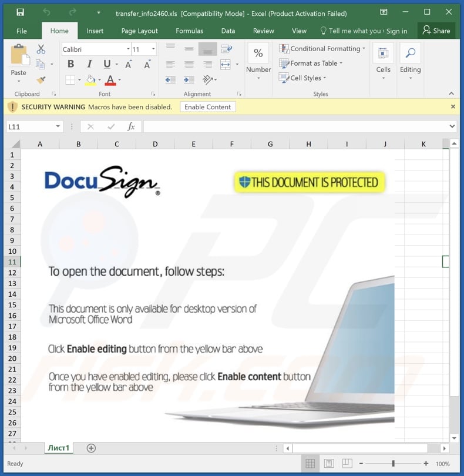The height and width of the screenshot is (476, 464).
Task: Click the Paste clipboard icon
Action: pyautogui.click(x=20, y=55)
